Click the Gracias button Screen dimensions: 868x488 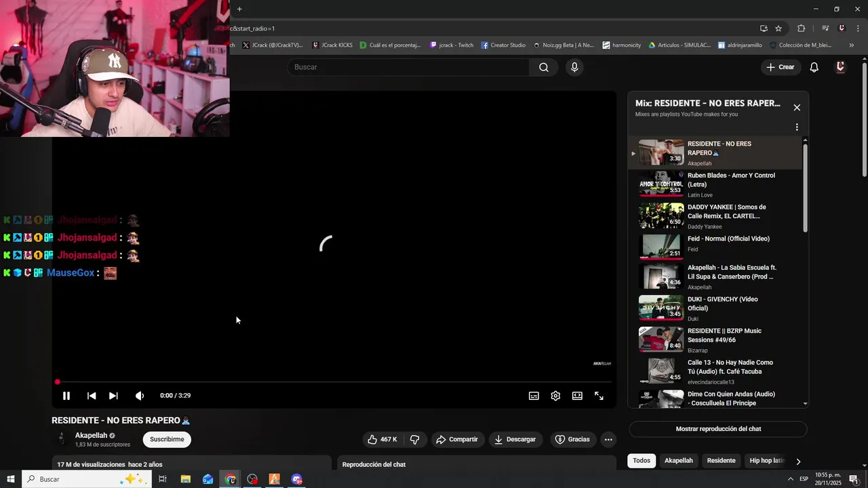point(572,439)
